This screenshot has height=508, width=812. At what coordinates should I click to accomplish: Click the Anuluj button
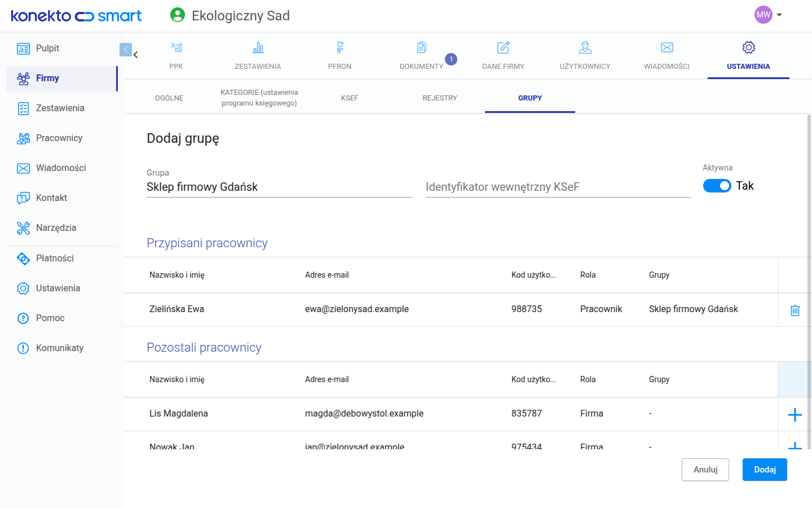click(x=705, y=470)
